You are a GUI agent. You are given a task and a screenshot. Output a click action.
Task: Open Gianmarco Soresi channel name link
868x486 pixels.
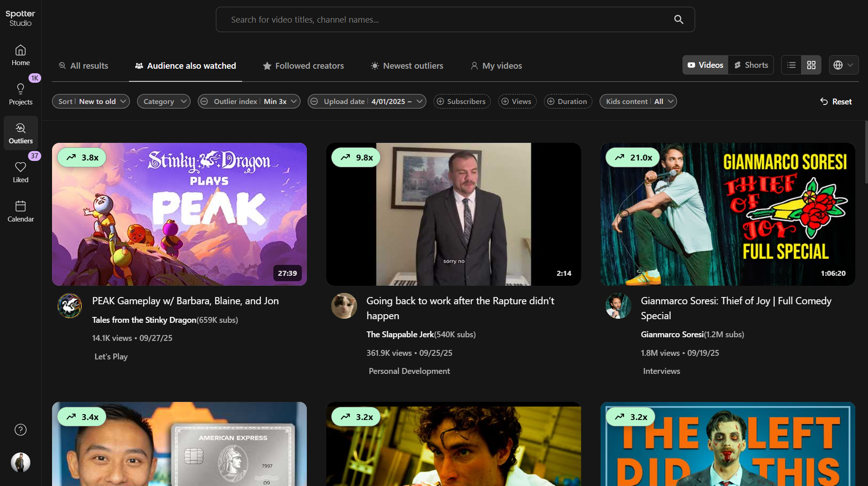672,334
